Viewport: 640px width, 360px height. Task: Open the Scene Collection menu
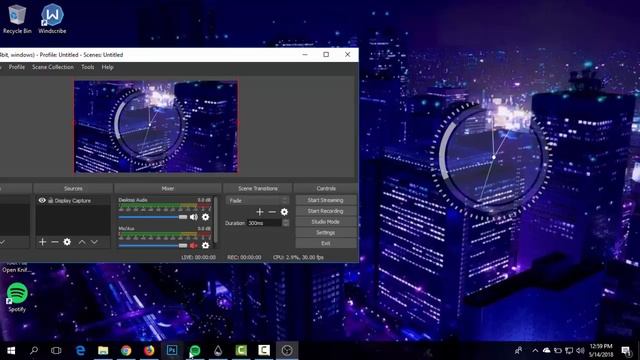53,67
